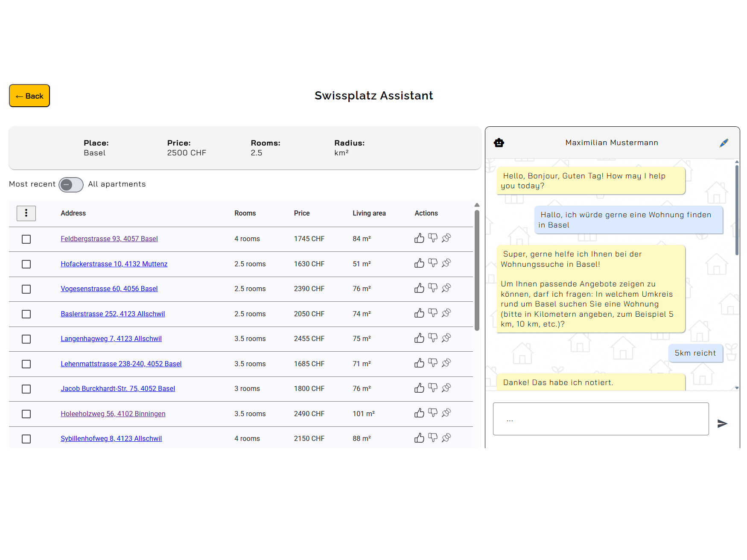
Task: Open Lehenmattstrasse 238-240, 4052 Basel link
Action: tap(121, 364)
